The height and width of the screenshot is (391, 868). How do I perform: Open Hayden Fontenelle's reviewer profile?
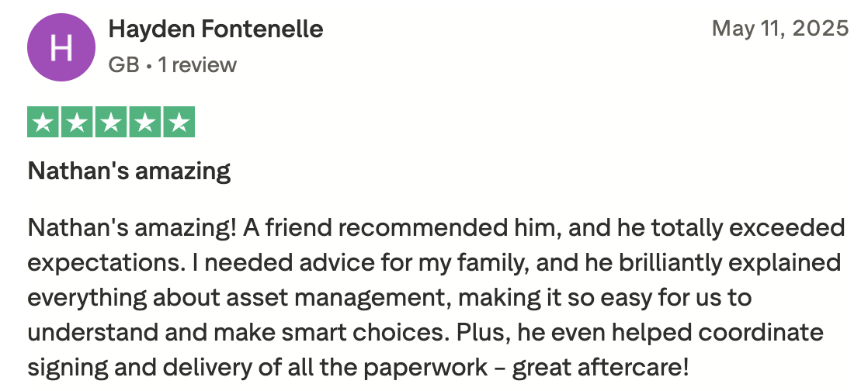point(216,29)
